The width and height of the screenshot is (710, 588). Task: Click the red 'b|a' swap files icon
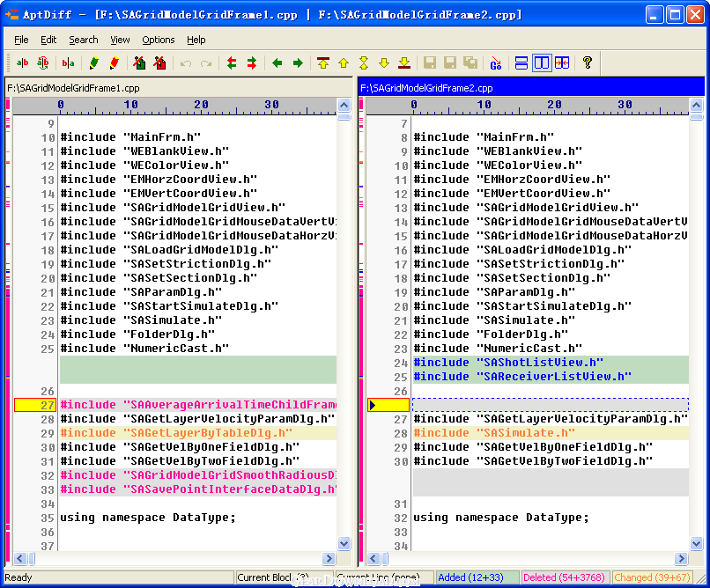(x=68, y=62)
